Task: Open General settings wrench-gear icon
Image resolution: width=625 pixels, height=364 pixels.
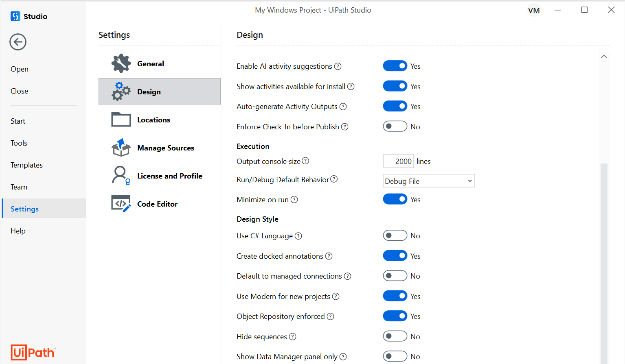Action: [121, 63]
